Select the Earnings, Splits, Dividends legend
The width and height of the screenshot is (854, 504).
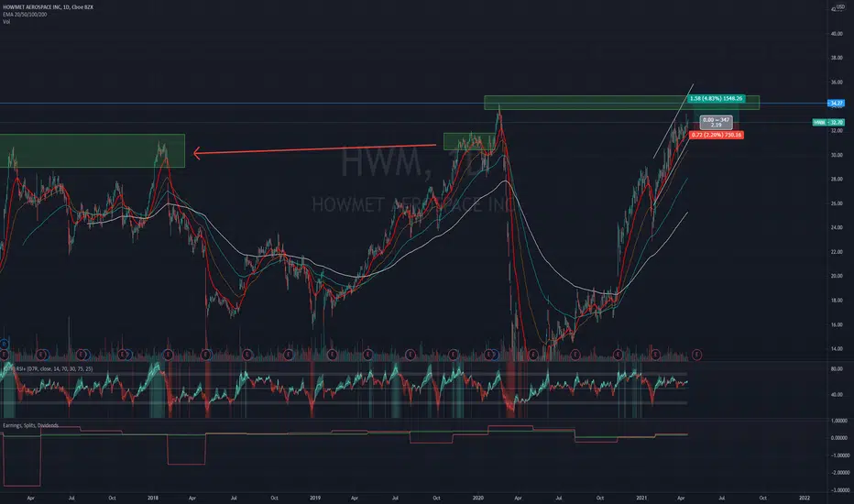click(x=30, y=425)
